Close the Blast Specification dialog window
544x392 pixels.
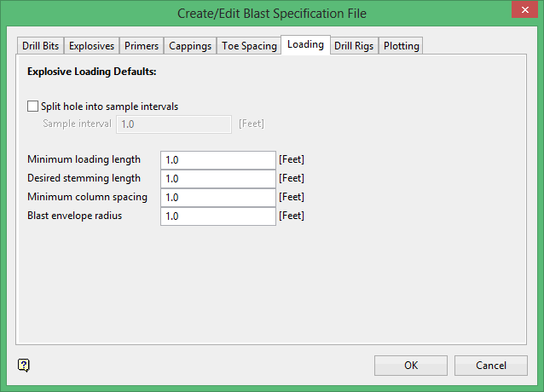click(523, 11)
